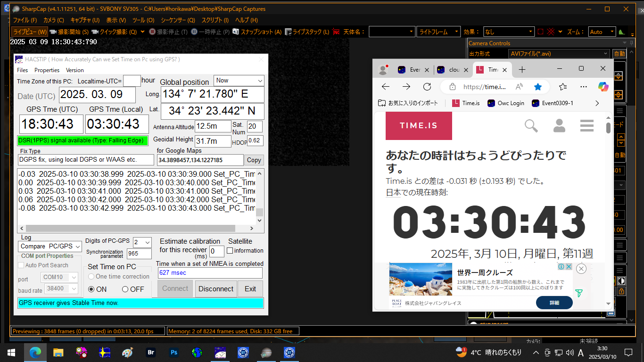Select the ON radio button for Set Time
644x362 pixels.
pyautogui.click(x=91, y=289)
